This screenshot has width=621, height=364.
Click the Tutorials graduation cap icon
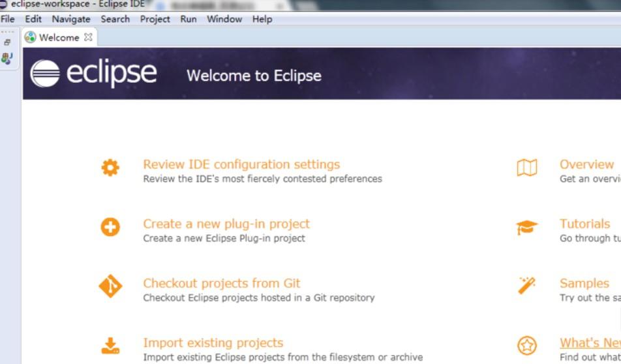point(527,228)
